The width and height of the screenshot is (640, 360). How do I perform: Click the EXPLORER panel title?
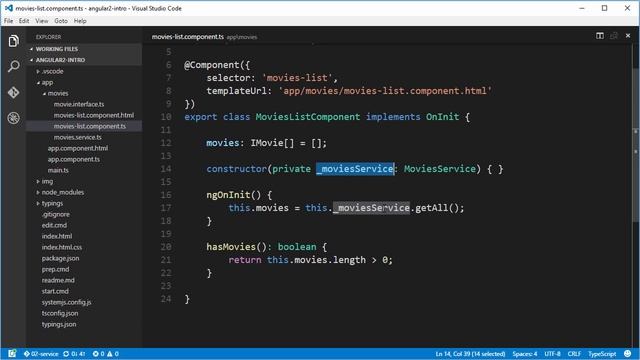[48, 37]
